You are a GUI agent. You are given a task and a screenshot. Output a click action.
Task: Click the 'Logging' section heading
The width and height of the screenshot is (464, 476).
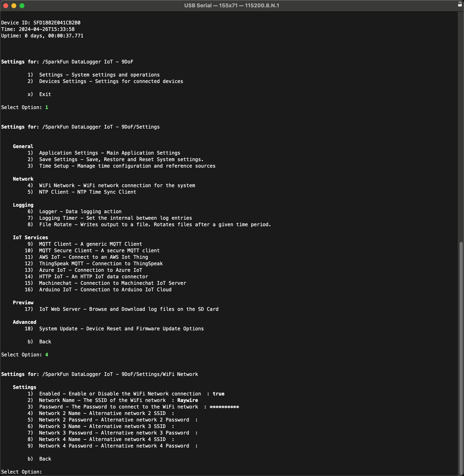23,205
